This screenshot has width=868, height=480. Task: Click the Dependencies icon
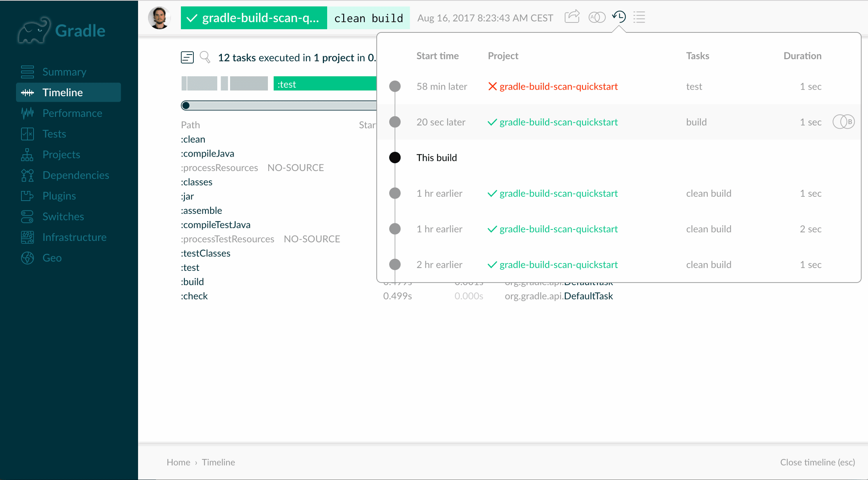coord(27,175)
